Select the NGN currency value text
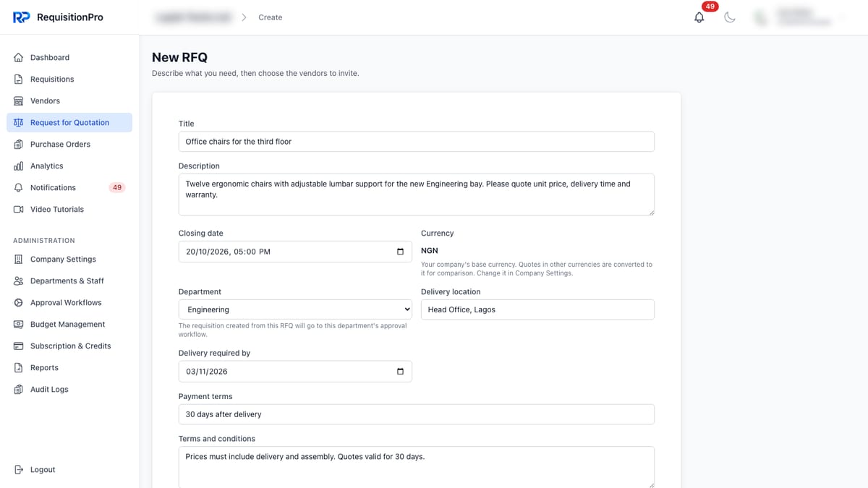 point(430,250)
